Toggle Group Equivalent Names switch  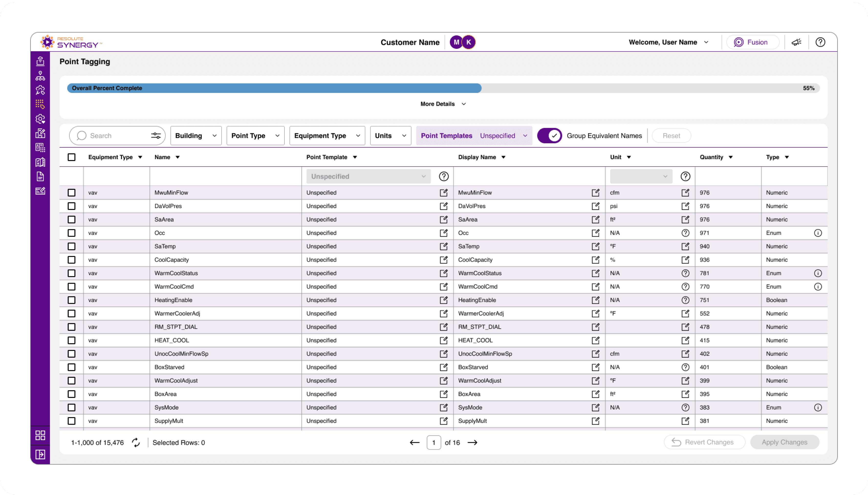point(549,136)
